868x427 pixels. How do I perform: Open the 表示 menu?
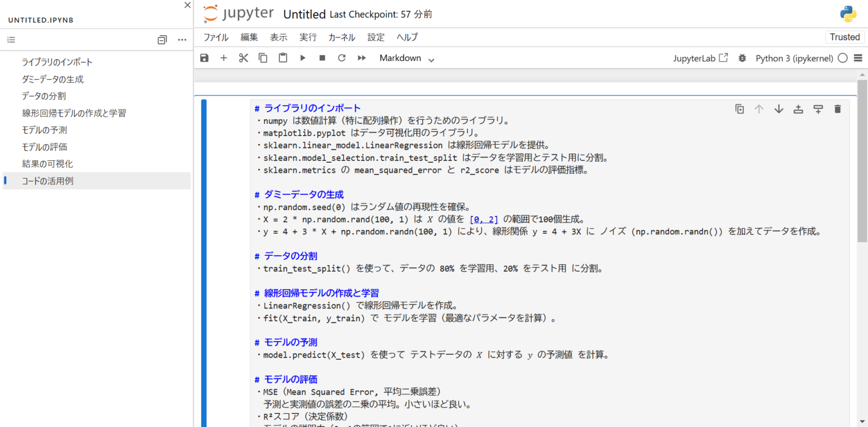coord(279,37)
